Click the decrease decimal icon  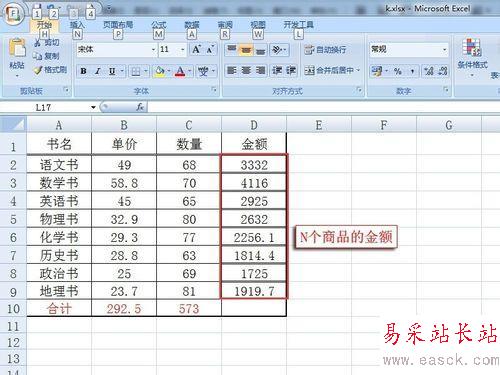[443, 71]
